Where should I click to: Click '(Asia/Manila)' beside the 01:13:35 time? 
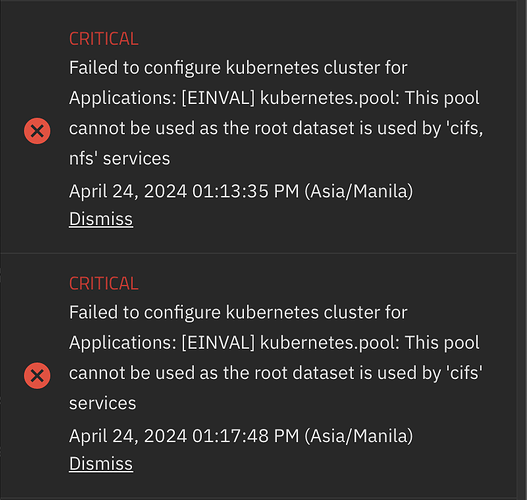point(359,191)
